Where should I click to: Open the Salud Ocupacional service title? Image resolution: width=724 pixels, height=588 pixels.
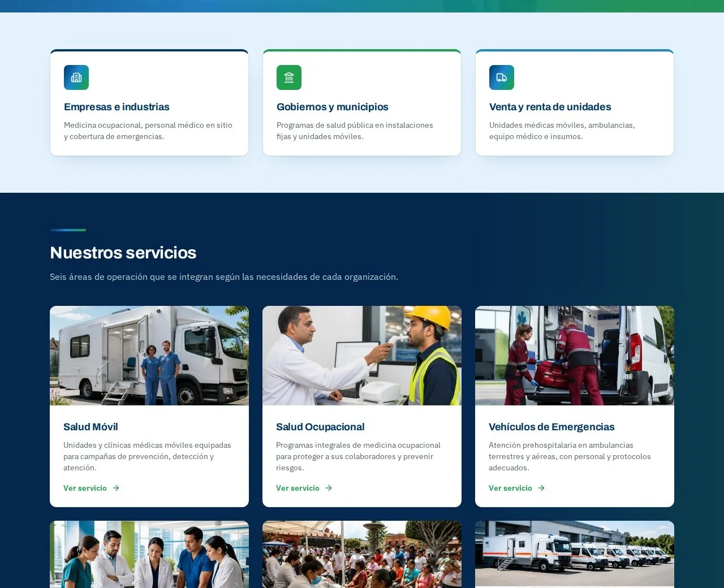(320, 427)
